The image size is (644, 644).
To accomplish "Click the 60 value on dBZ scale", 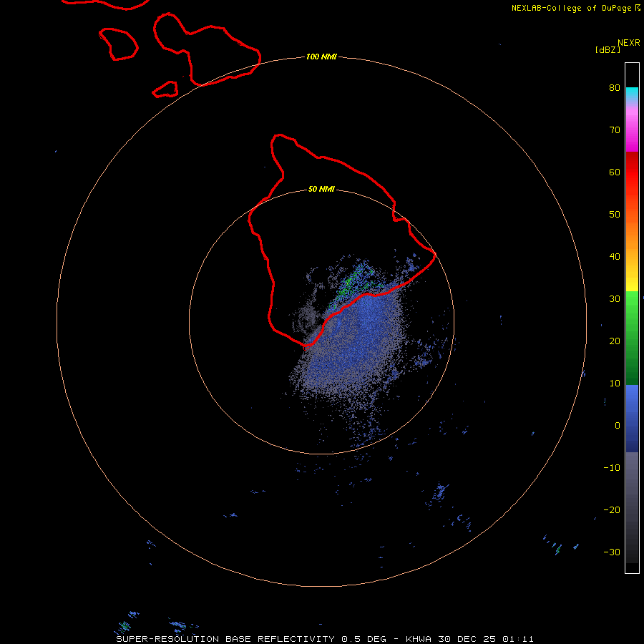I will [615, 172].
